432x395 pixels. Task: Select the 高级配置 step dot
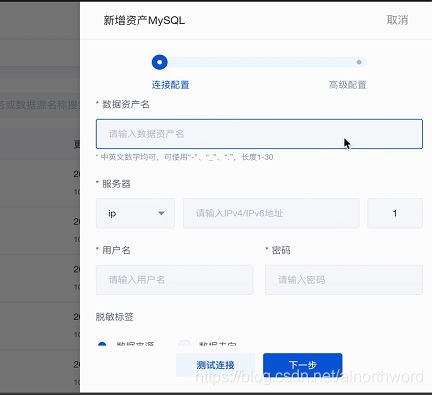click(x=359, y=62)
